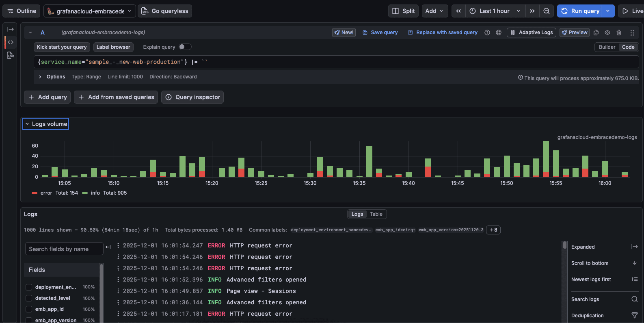The width and height of the screenshot is (644, 323).
Task: Click the fields list scrollbar
Action: coord(102,293)
